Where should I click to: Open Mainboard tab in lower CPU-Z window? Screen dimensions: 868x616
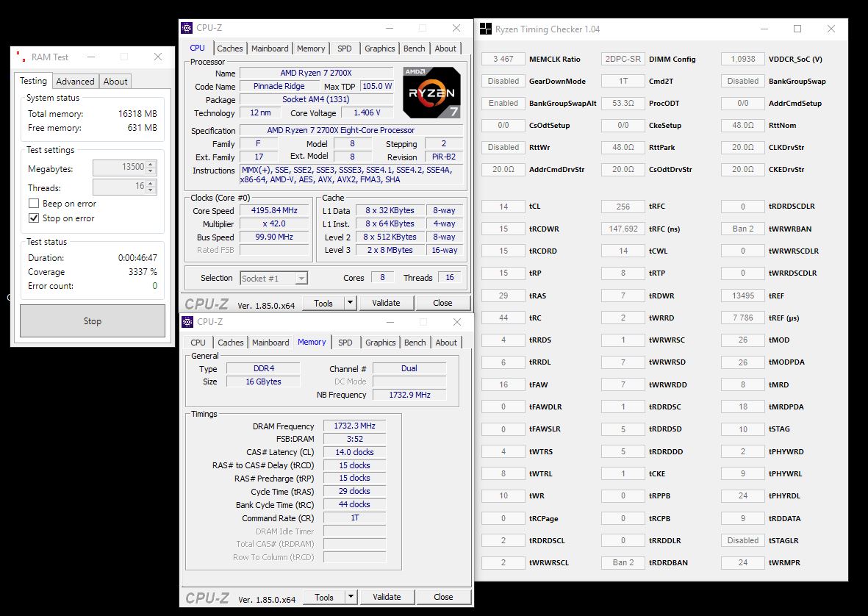(x=270, y=342)
